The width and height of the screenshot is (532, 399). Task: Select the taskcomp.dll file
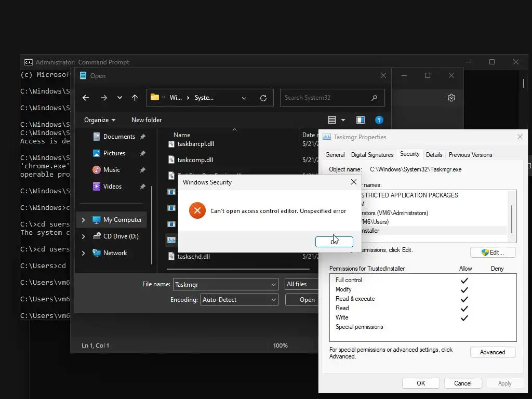tap(195, 160)
